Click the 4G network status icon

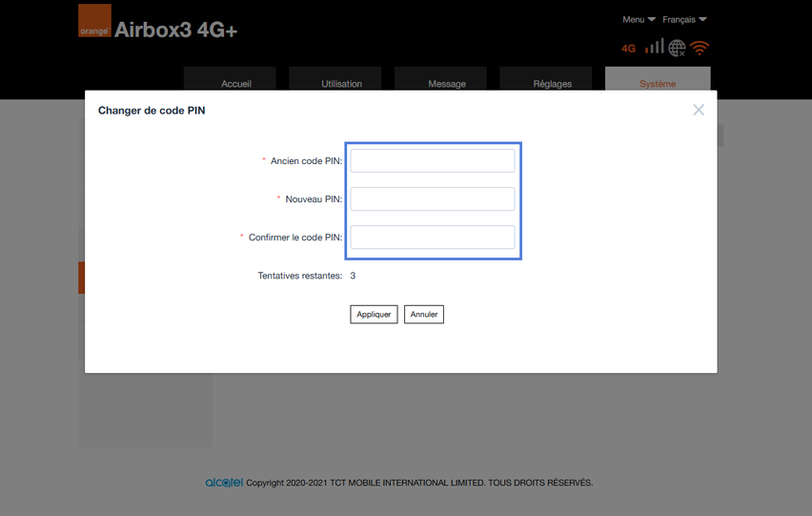point(628,49)
